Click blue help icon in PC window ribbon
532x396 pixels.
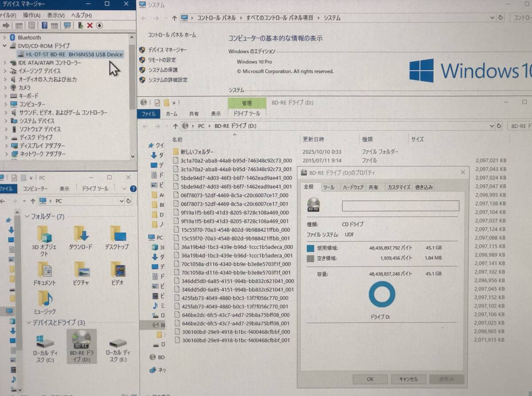click(133, 189)
